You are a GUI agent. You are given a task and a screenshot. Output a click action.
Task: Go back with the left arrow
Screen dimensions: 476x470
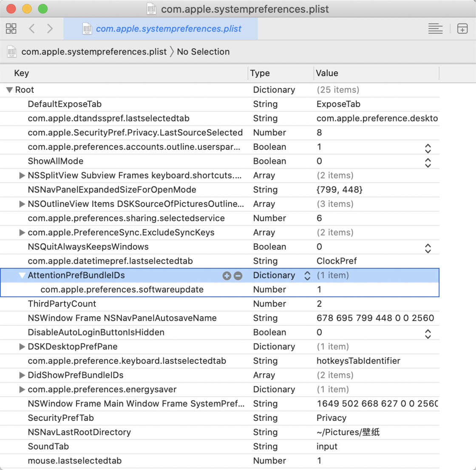click(x=32, y=29)
